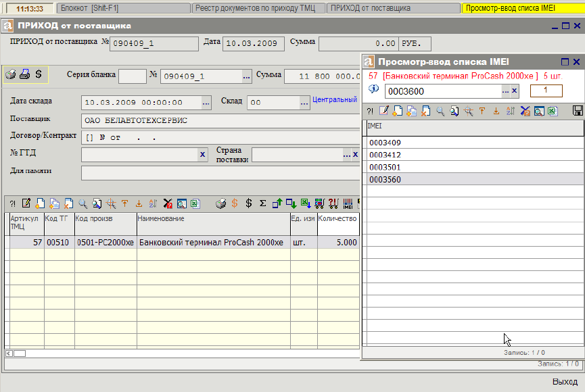
Task: Edit record in IMEI window toolbar
Action: click(383, 111)
